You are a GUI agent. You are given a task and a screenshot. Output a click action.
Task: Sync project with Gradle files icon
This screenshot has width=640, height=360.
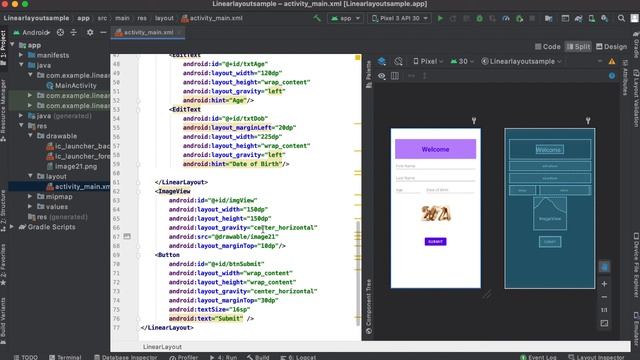(578, 18)
